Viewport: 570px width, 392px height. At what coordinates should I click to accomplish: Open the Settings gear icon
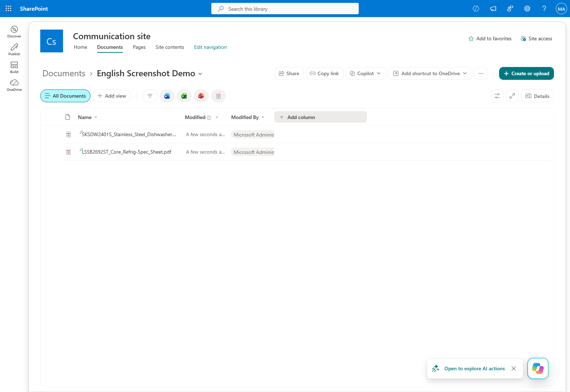[527, 9]
